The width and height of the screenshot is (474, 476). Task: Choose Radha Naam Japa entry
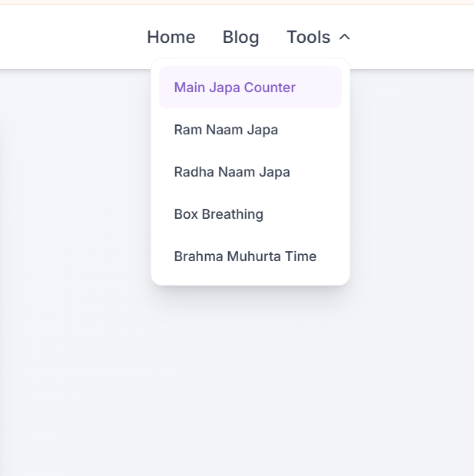point(250,172)
